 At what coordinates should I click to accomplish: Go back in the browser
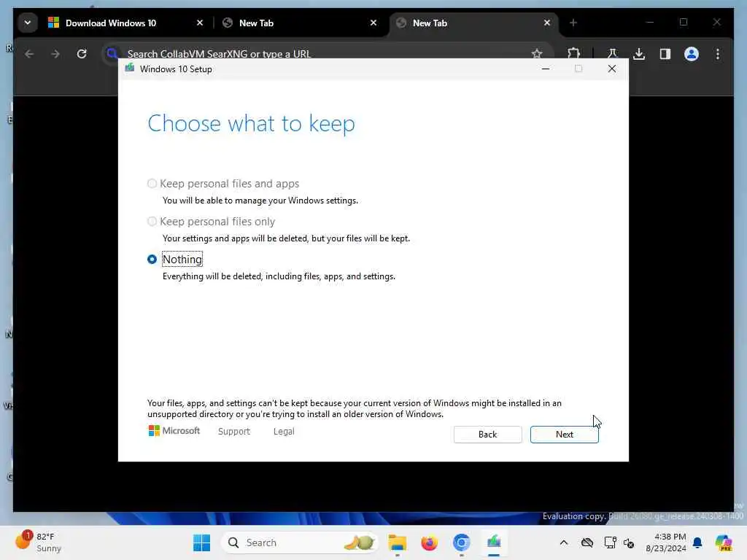tap(29, 54)
